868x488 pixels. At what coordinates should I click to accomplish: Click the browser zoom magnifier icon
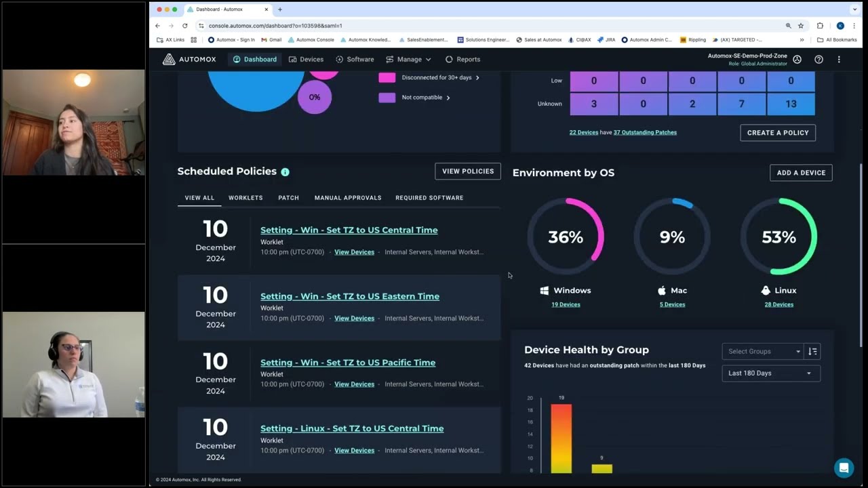[x=788, y=26]
